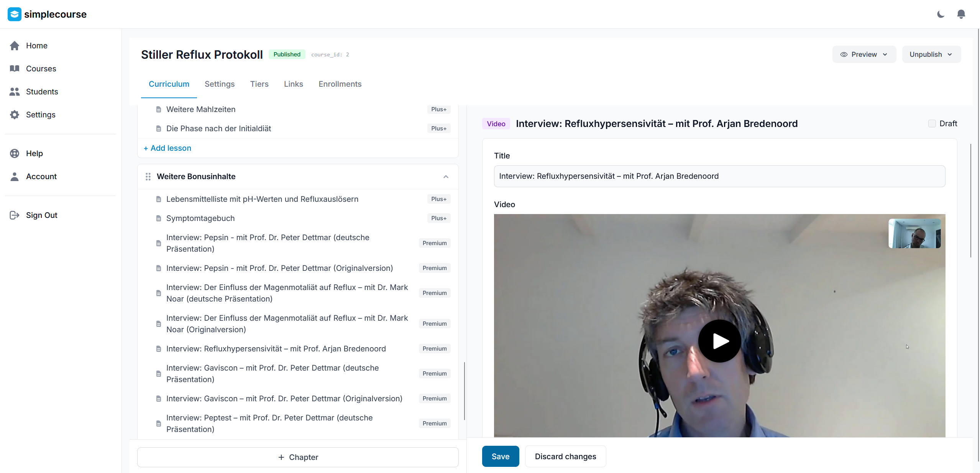Open Settings from the sidebar

[x=40, y=114]
